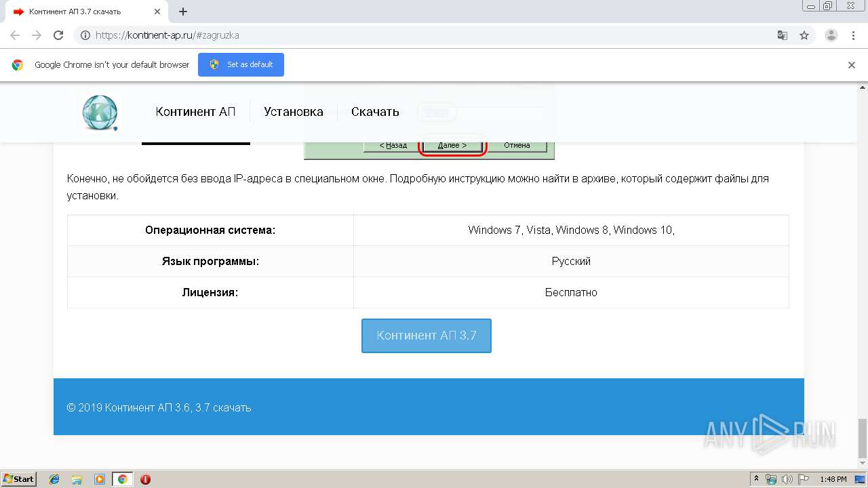Open file explorer folder taskbar icon

(x=77, y=479)
